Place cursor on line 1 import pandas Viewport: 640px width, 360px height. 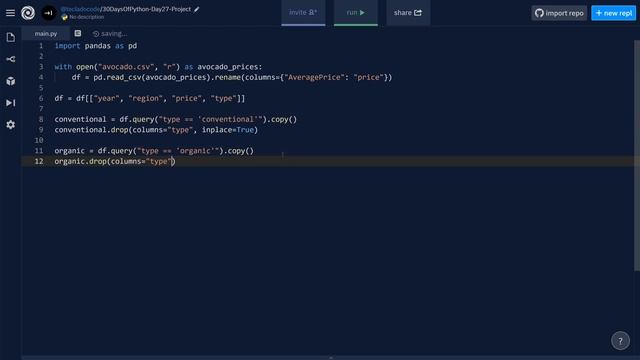(x=96, y=46)
